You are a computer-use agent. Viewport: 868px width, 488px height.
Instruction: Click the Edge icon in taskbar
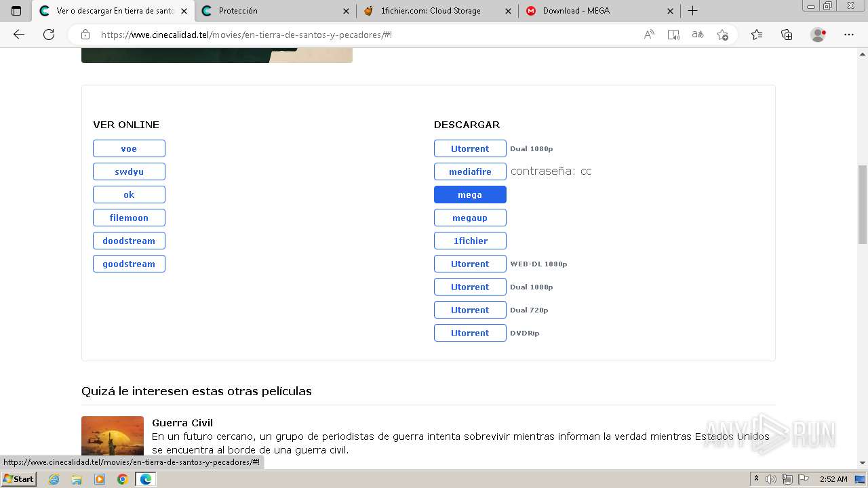point(146,479)
